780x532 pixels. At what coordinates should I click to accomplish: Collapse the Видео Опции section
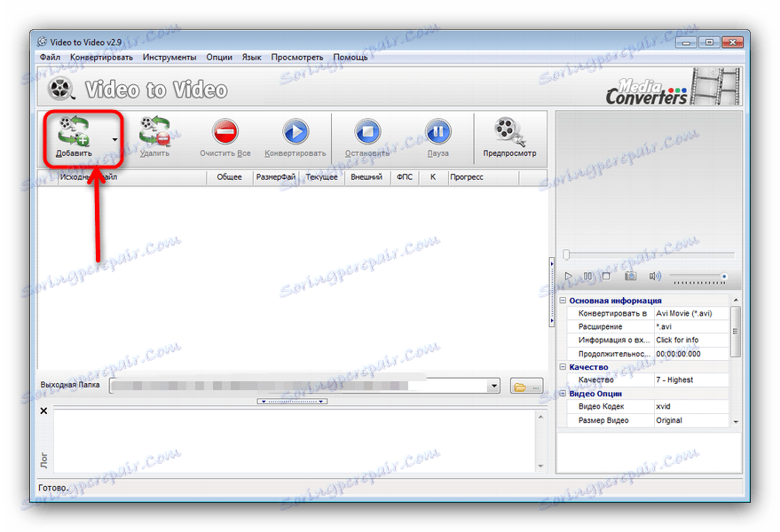pyautogui.click(x=563, y=394)
